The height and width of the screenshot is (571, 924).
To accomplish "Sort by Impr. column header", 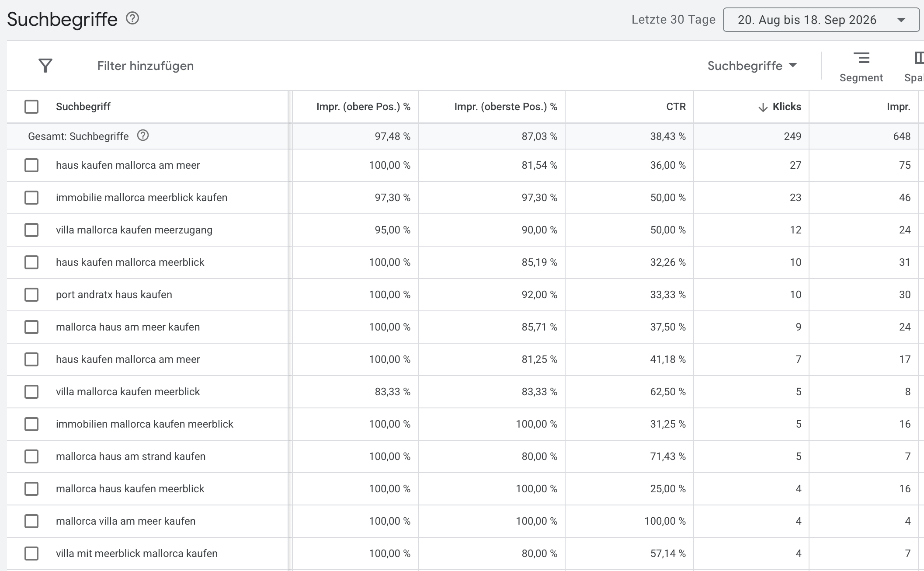I will pyautogui.click(x=898, y=107).
